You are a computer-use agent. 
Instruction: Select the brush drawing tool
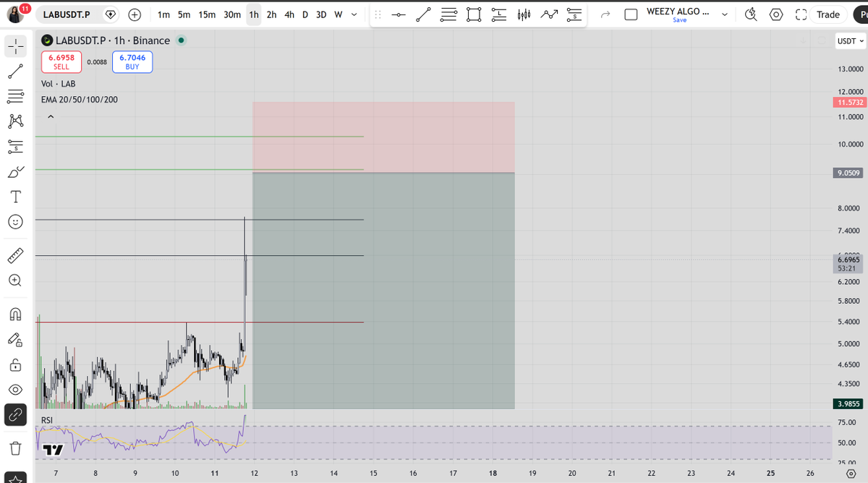[16, 171]
